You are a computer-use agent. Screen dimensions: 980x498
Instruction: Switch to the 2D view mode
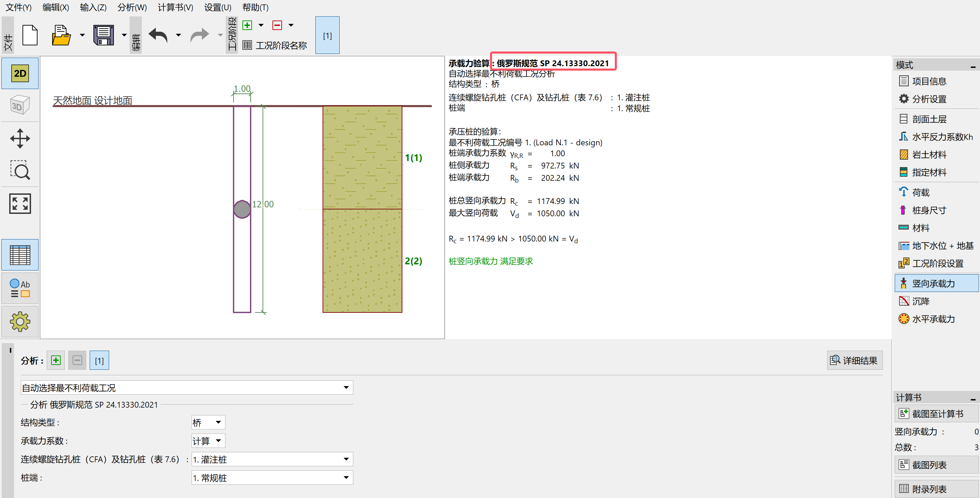(x=20, y=73)
